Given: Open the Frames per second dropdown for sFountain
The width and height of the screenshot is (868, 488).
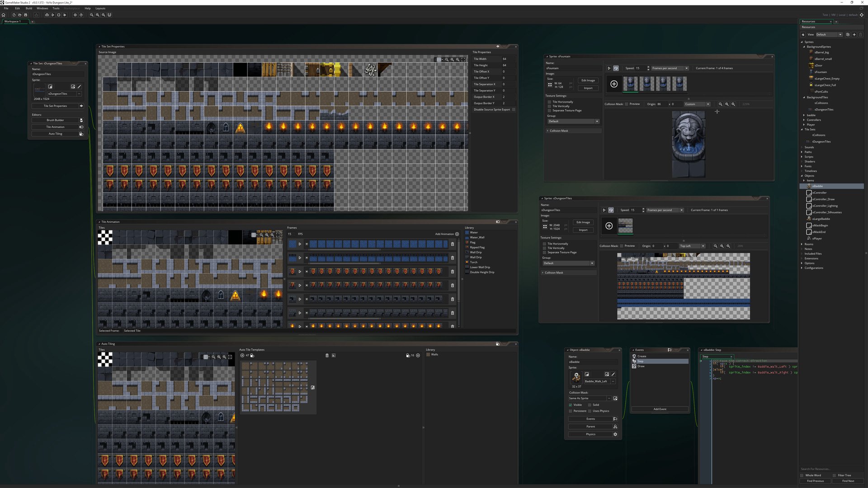Looking at the screenshot, I should coord(686,68).
